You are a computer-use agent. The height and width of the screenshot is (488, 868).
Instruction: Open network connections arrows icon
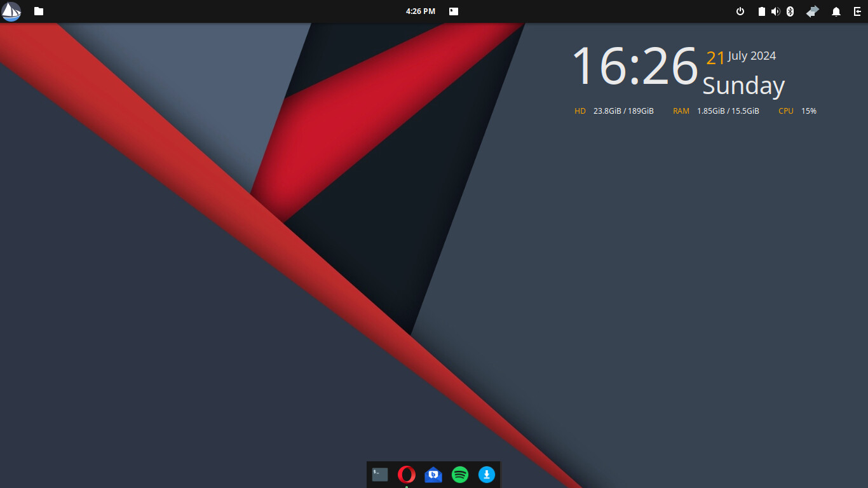(813, 11)
